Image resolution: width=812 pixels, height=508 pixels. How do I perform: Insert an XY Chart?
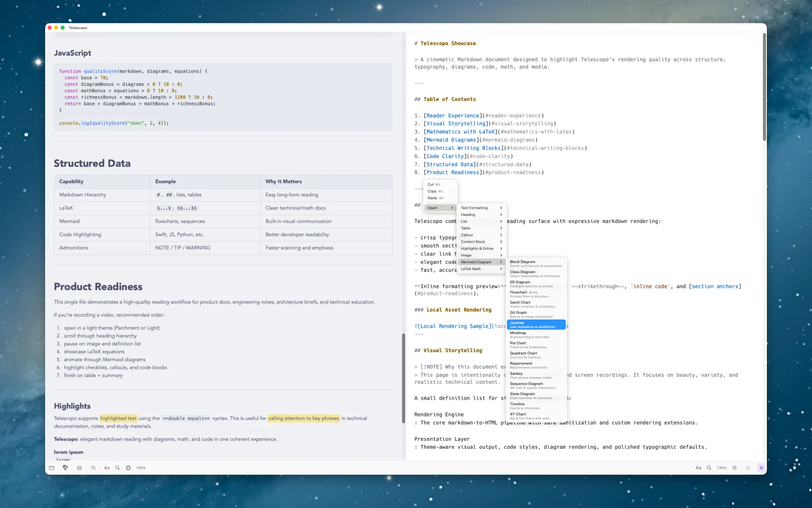(x=536, y=416)
